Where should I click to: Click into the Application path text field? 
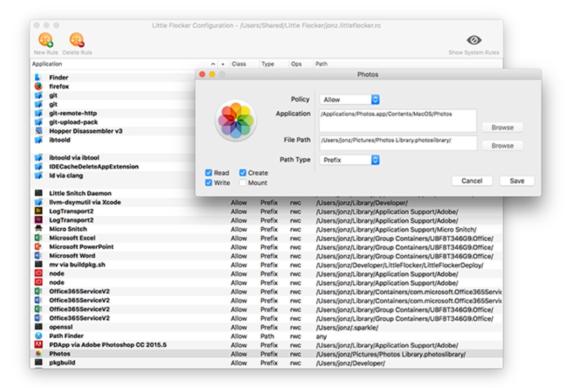click(x=398, y=121)
